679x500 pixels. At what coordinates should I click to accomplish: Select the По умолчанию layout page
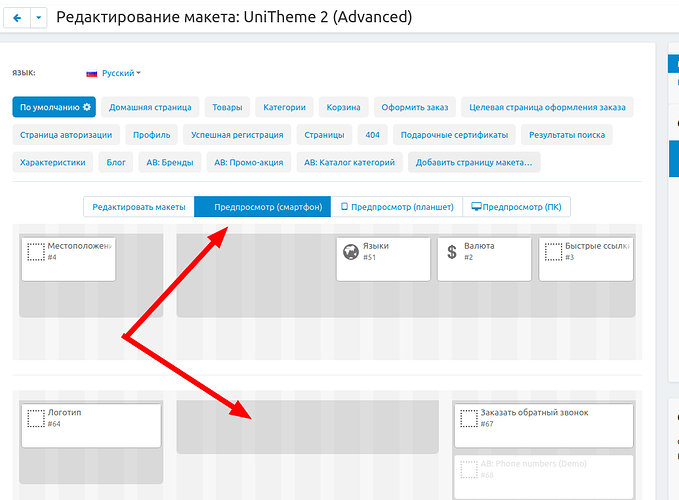coord(54,107)
